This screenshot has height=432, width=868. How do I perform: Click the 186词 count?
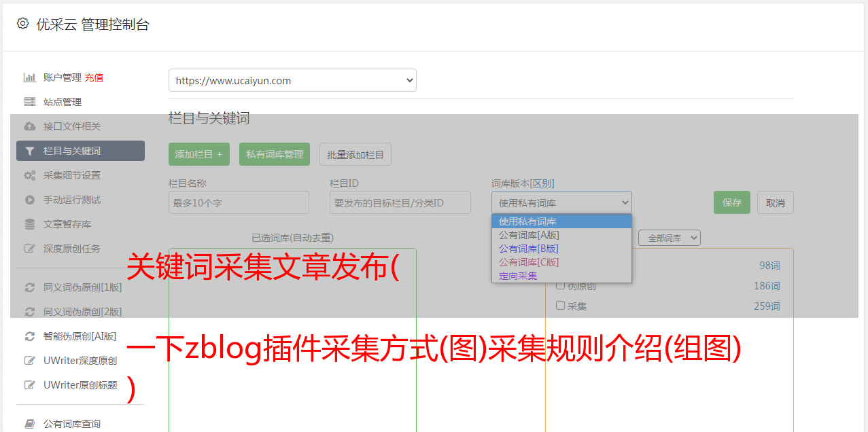coord(767,286)
